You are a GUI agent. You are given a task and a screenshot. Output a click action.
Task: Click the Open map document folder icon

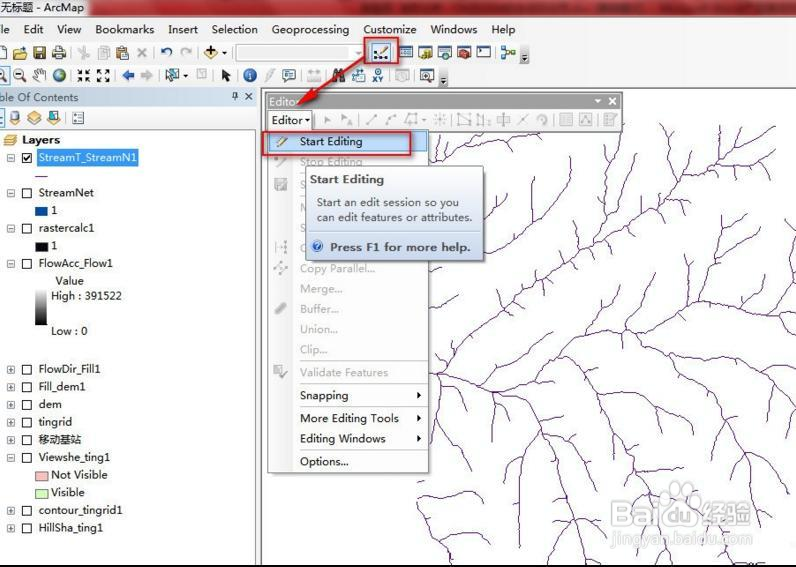point(20,53)
